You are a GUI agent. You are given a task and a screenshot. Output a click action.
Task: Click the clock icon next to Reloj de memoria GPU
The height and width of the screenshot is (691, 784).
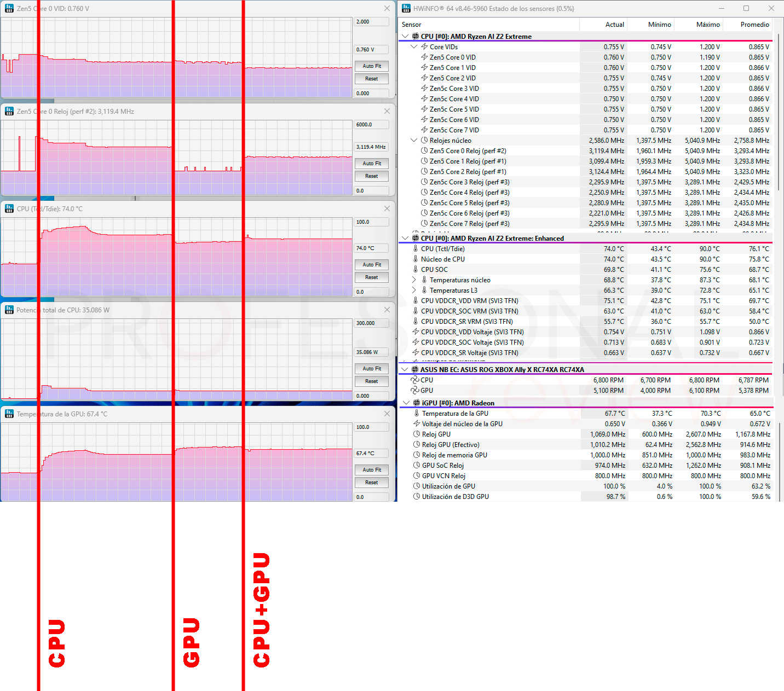point(417,455)
